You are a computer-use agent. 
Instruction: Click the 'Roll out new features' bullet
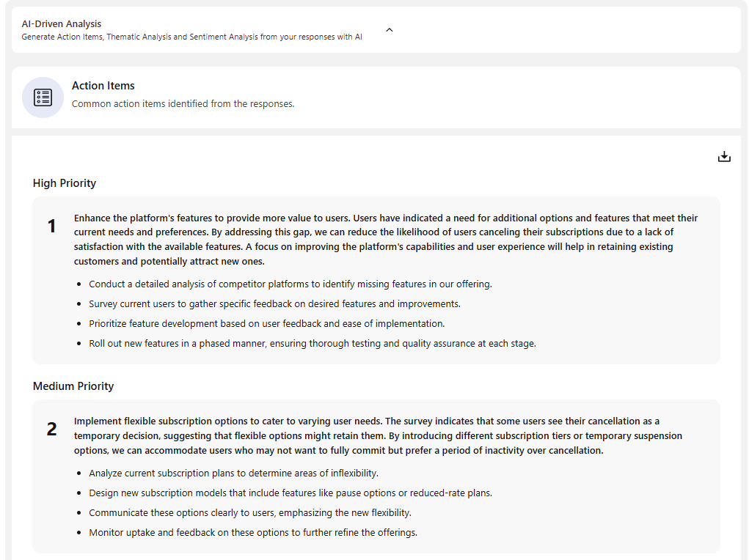point(313,343)
